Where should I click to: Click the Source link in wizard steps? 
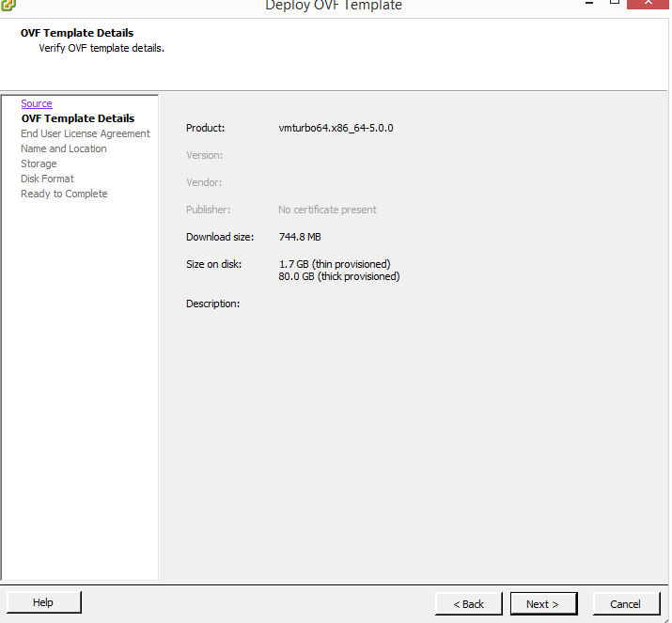[37, 103]
